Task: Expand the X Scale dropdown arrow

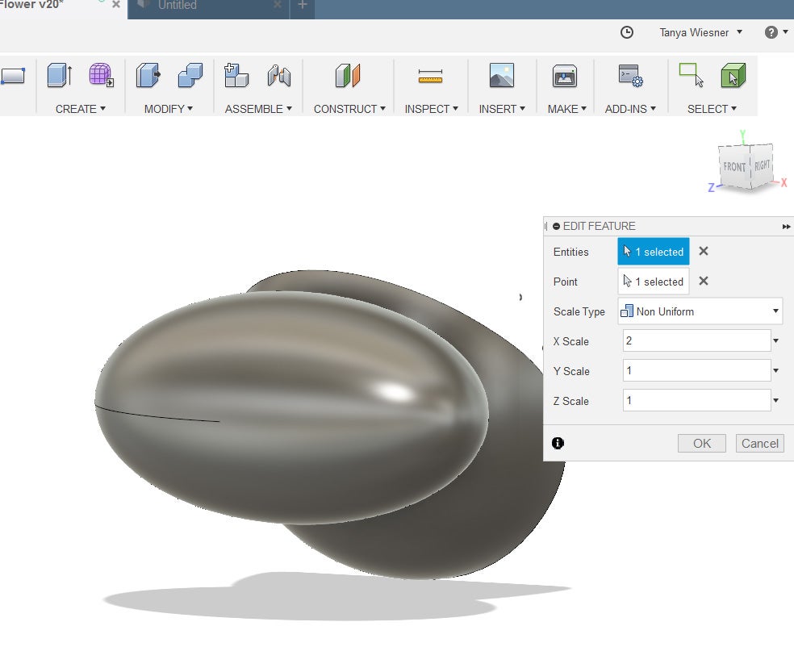Action: coord(775,341)
